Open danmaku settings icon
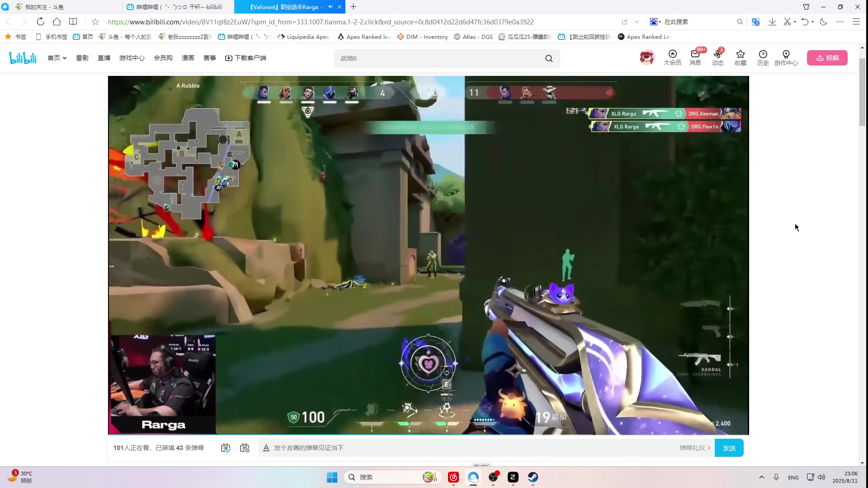The height and width of the screenshot is (488, 868). (x=245, y=448)
